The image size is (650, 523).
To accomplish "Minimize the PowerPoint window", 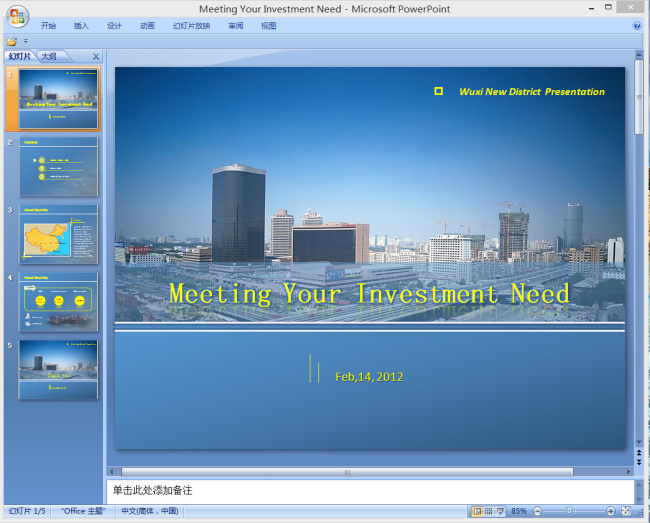I will coord(592,8).
